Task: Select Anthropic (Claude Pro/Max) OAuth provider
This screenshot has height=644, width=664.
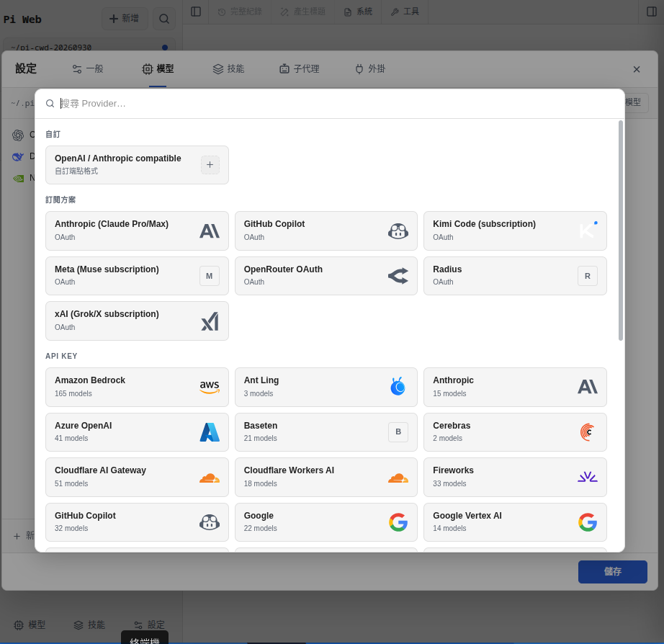Action: [x=137, y=231]
